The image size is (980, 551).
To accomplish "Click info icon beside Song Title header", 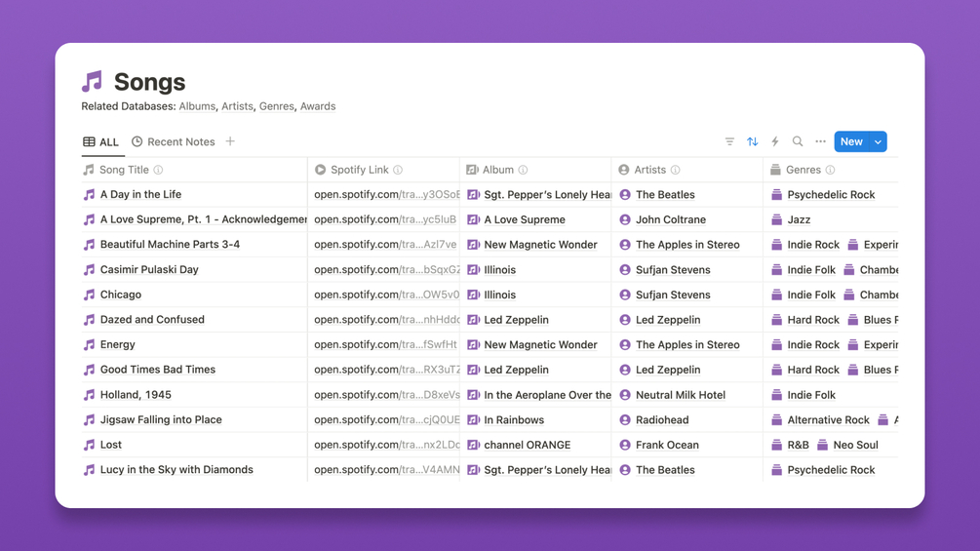I will pyautogui.click(x=159, y=170).
